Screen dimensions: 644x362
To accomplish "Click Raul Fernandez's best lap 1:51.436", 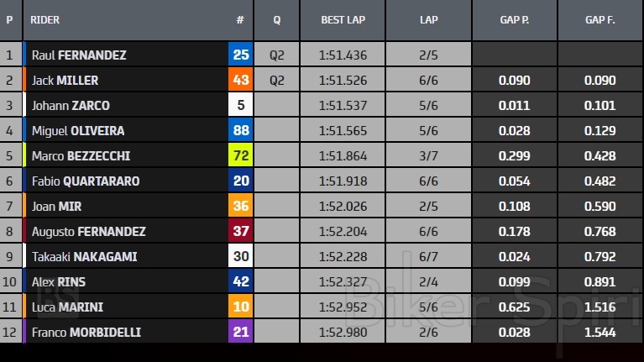I will point(343,55).
